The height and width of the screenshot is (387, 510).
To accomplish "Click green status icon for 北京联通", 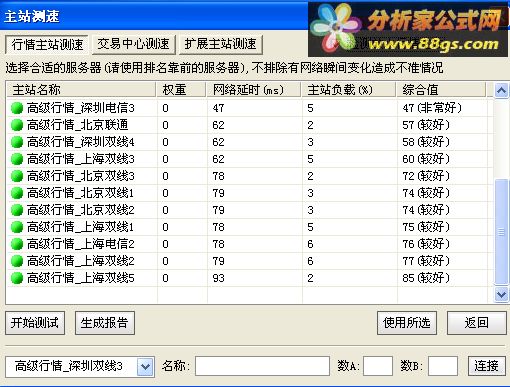I will [17, 125].
